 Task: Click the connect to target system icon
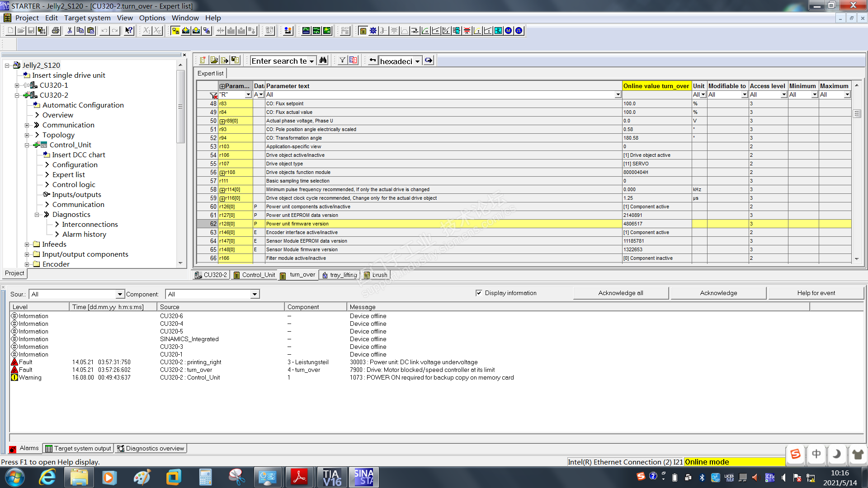tap(175, 31)
